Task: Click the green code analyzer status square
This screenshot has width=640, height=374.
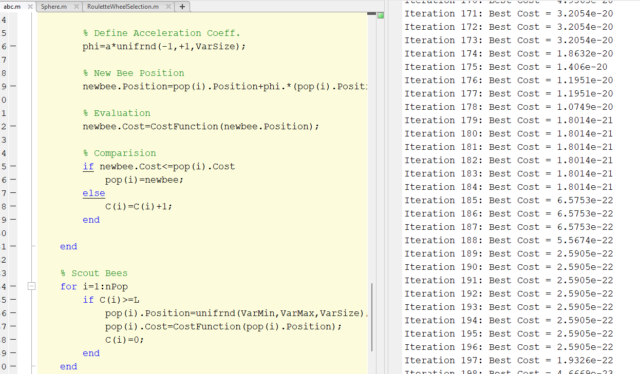Action: point(380,16)
